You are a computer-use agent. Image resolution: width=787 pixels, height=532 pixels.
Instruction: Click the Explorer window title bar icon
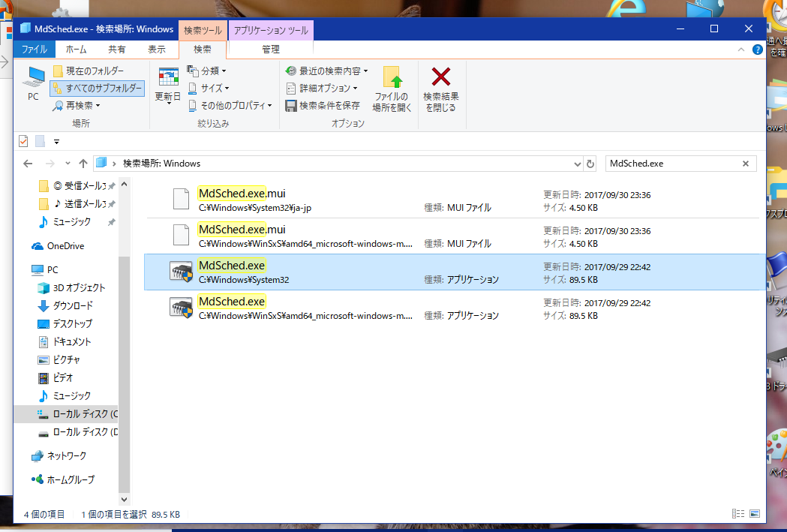click(x=25, y=29)
